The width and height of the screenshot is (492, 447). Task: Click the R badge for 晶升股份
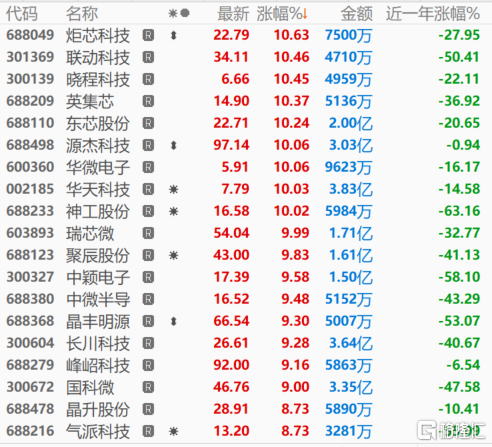click(x=148, y=409)
